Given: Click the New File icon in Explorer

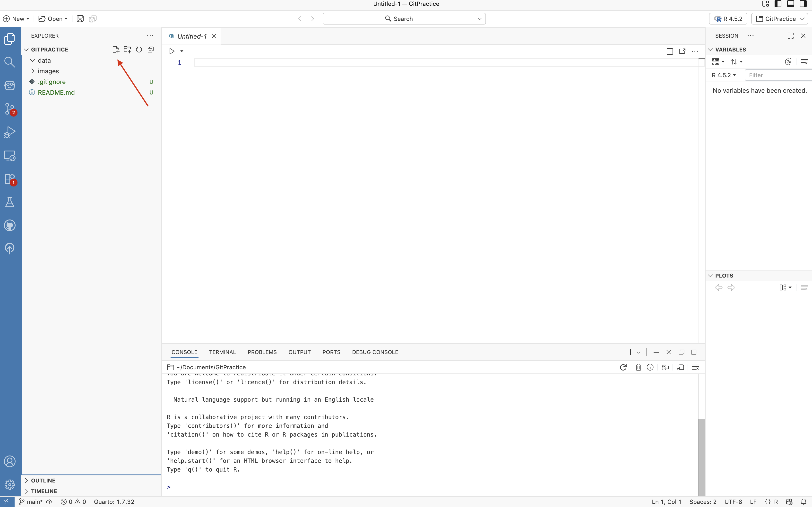Looking at the screenshot, I should pyautogui.click(x=115, y=50).
